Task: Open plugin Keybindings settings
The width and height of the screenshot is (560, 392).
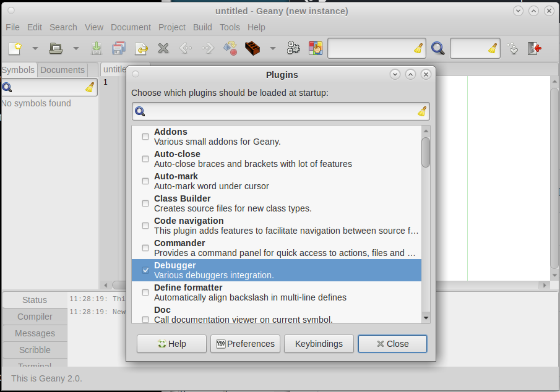Action: point(319,344)
